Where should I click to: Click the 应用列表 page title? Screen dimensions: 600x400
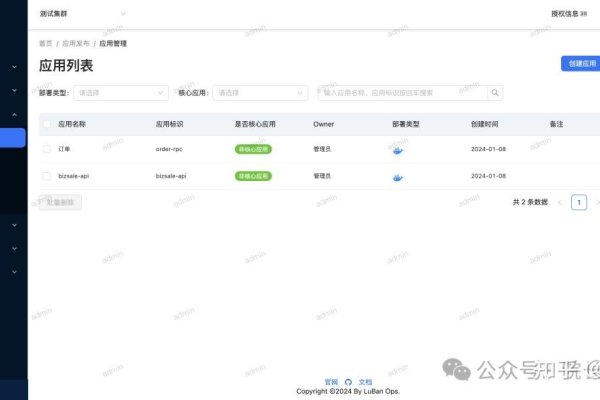tap(66, 65)
